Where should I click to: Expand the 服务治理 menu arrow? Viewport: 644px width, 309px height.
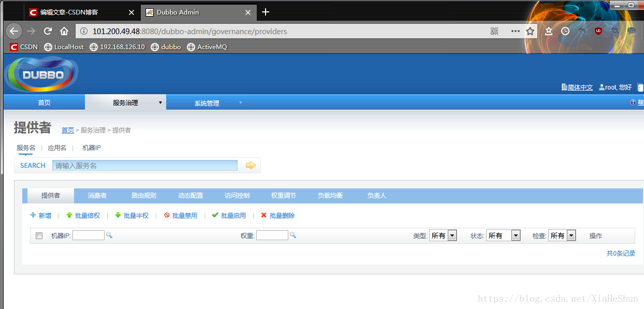click(x=160, y=102)
